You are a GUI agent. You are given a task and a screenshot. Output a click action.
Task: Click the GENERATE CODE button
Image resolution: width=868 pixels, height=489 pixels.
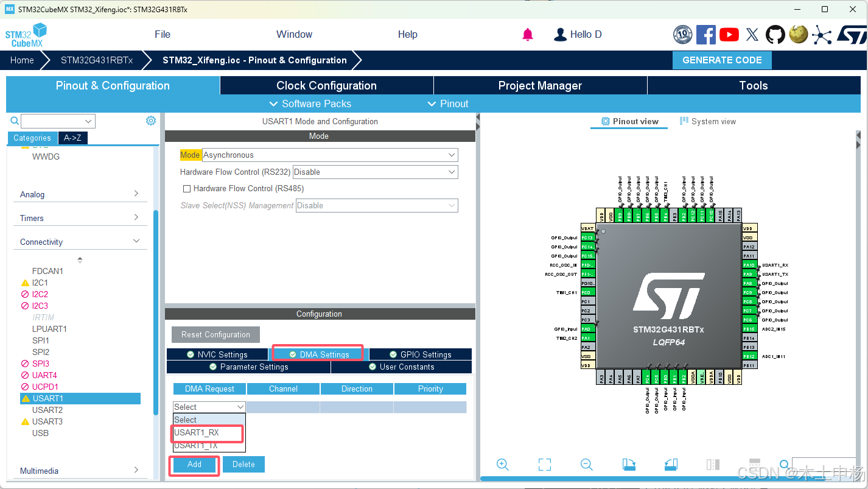(x=722, y=60)
